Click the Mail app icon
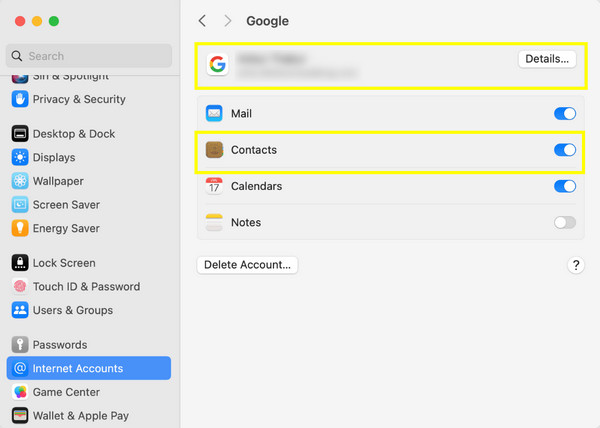600x428 pixels. point(214,114)
